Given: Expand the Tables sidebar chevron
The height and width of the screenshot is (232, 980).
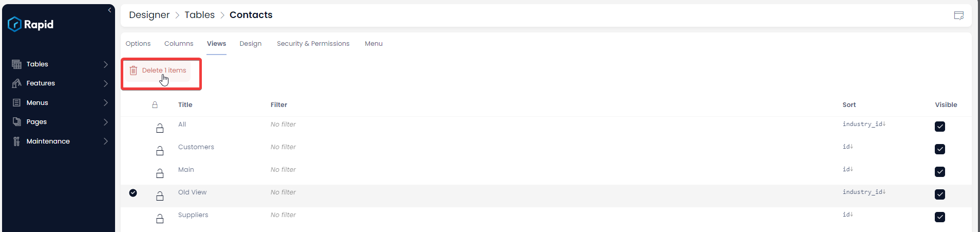Looking at the screenshot, I should [106, 64].
